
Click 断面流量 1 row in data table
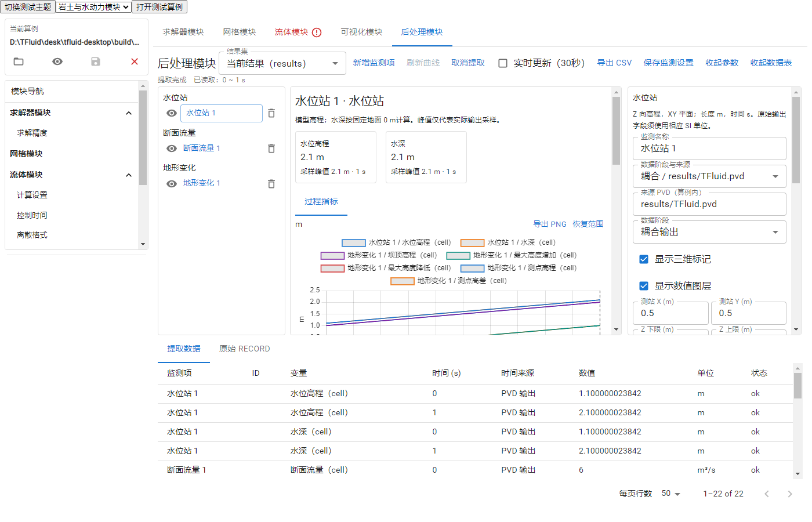tap(476, 470)
